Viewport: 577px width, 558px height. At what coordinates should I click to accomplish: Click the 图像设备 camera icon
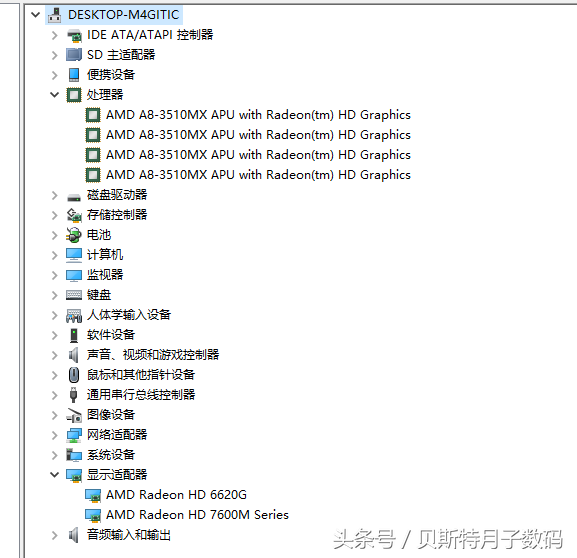pos(74,415)
